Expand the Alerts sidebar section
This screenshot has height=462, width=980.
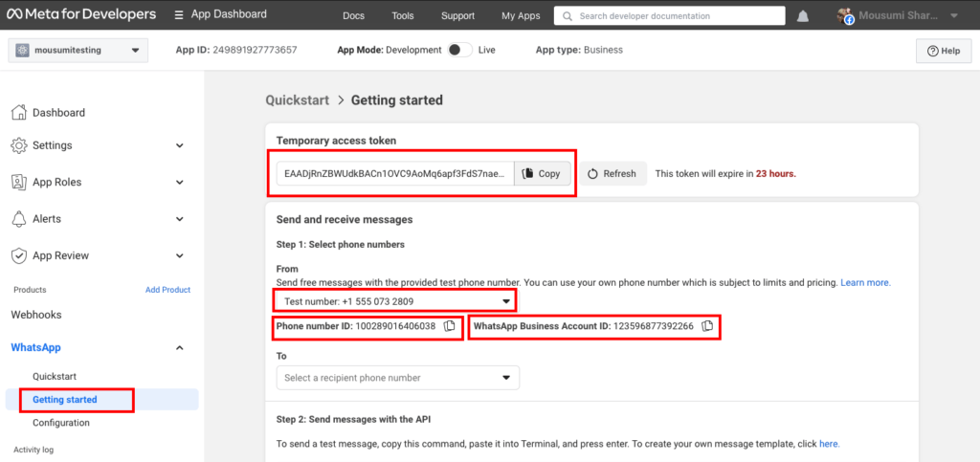pyautogui.click(x=180, y=219)
